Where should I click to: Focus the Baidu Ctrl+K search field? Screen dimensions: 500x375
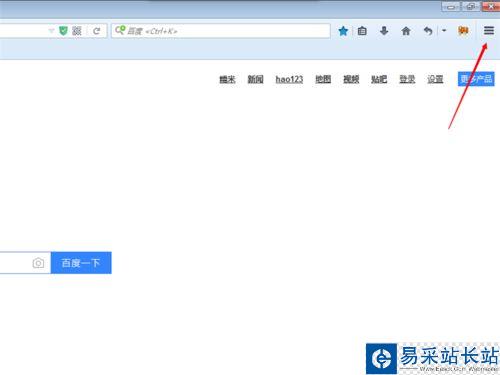(x=221, y=31)
